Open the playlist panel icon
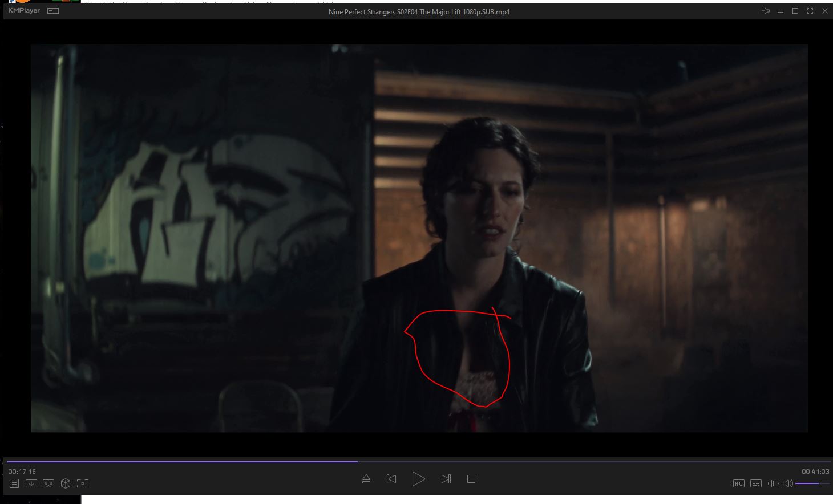The image size is (833, 504). [x=14, y=483]
